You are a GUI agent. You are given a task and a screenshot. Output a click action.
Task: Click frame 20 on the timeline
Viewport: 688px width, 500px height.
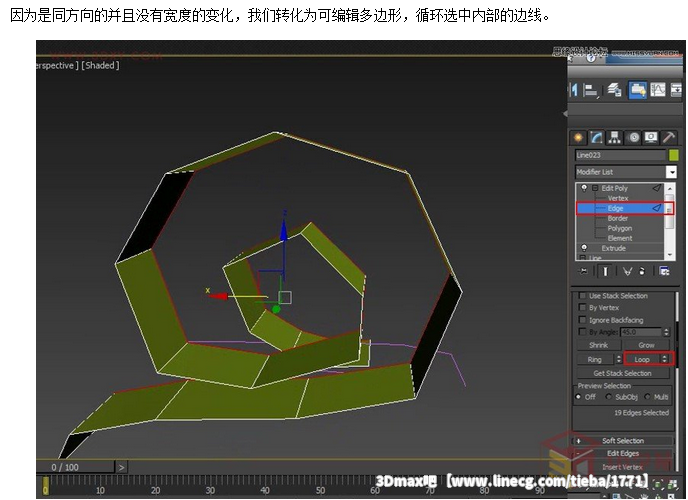click(x=155, y=490)
